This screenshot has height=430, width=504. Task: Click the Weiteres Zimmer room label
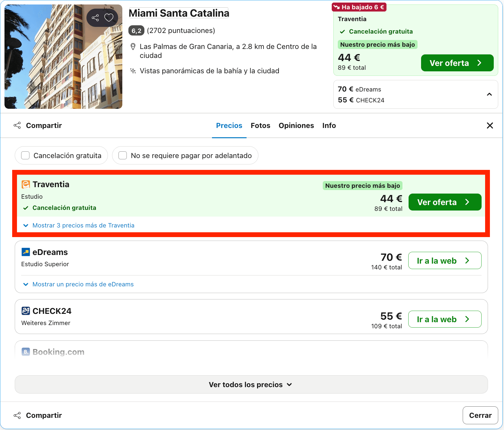coord(46,323)
